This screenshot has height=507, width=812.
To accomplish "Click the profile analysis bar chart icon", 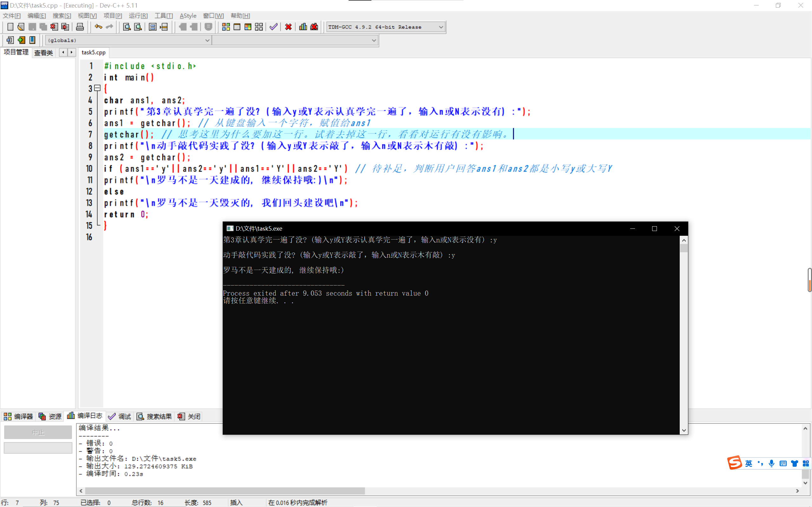I will tap(303, 27).
